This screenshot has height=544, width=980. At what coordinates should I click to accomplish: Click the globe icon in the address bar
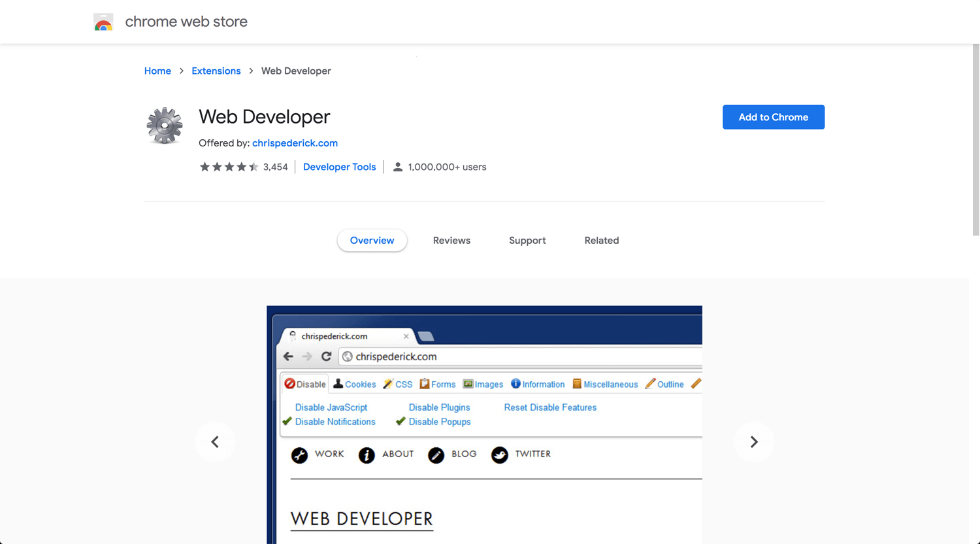348,356
